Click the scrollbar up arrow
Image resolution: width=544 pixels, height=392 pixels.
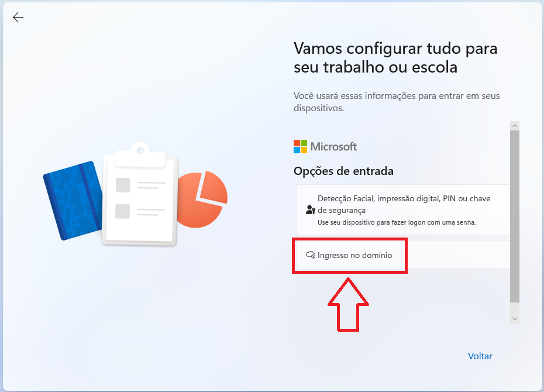click(515, 126)
